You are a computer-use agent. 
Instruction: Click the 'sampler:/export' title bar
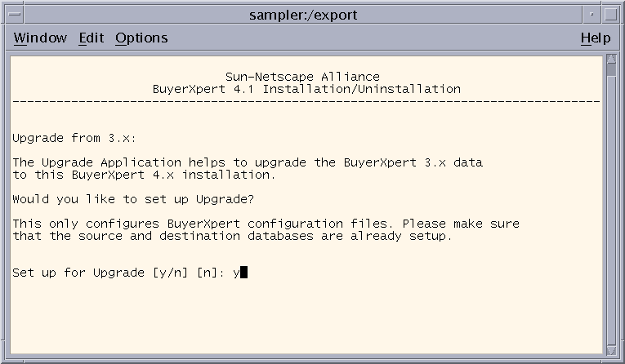303,15
